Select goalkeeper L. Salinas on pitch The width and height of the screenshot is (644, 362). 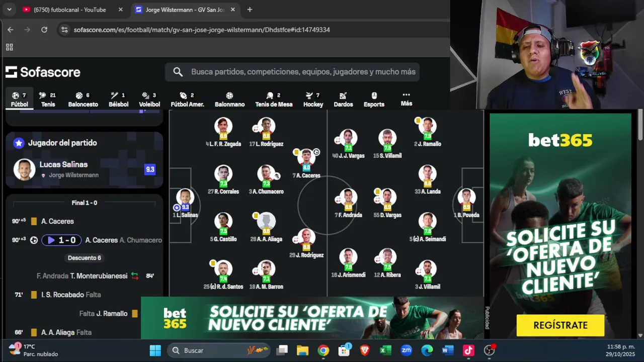(x=185, y=204)
